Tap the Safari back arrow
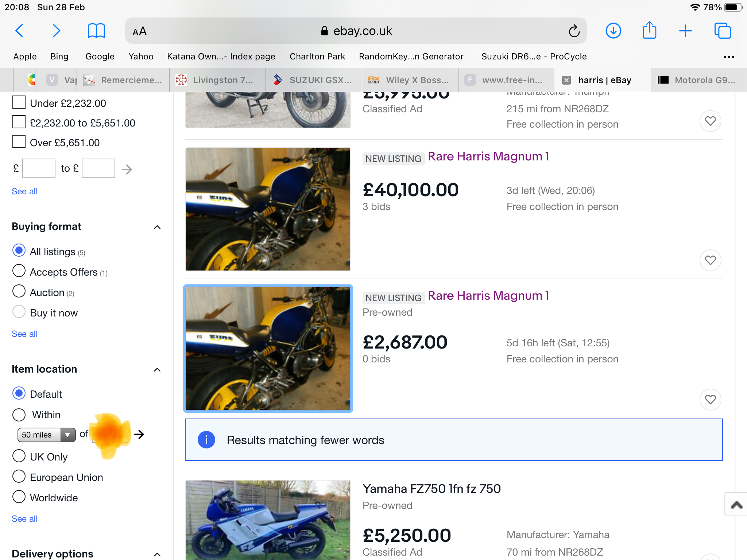Screen dimensions: 747x560 coord(20,31)
